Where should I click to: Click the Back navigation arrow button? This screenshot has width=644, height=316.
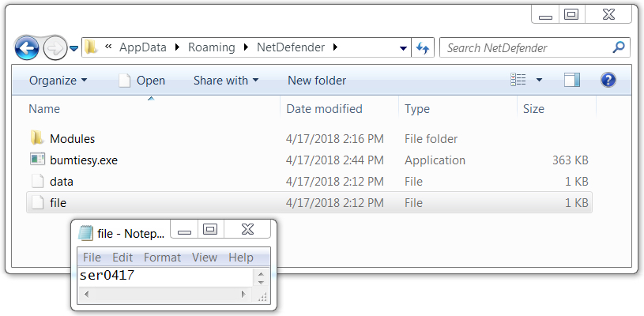pos(27,48)
